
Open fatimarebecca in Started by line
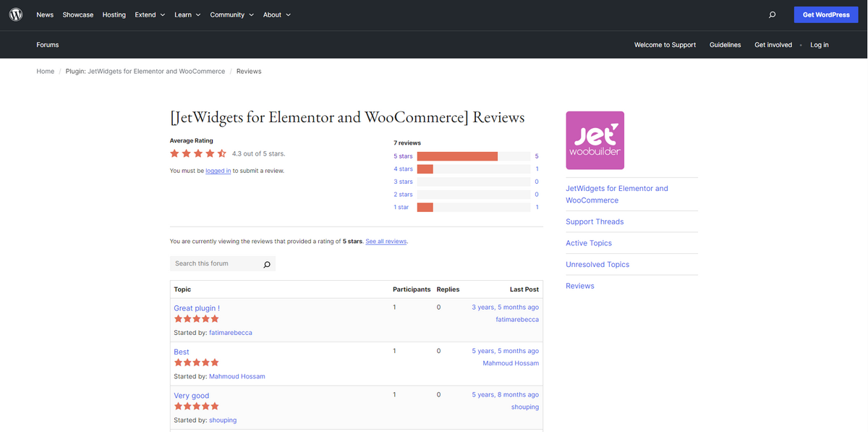point(231,333)
